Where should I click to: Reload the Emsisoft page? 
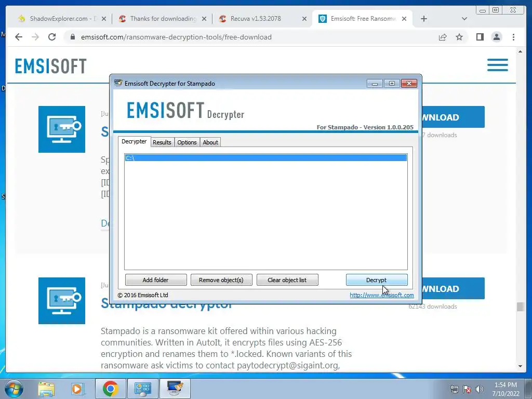[x=52, y=37]
